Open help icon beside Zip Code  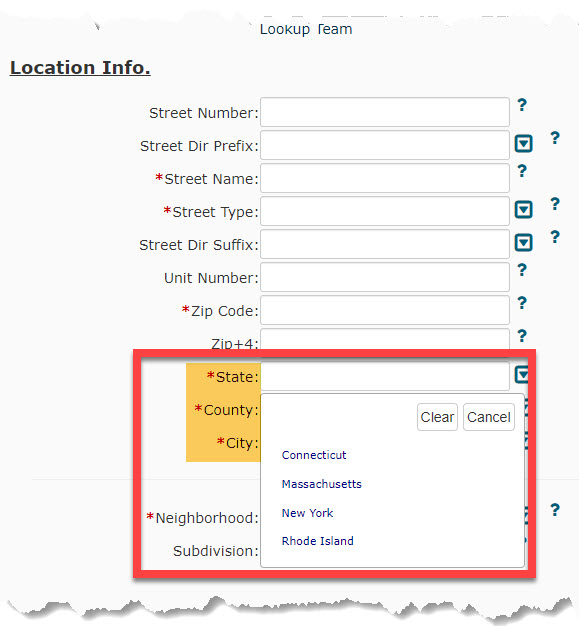[x=522, y=303]
